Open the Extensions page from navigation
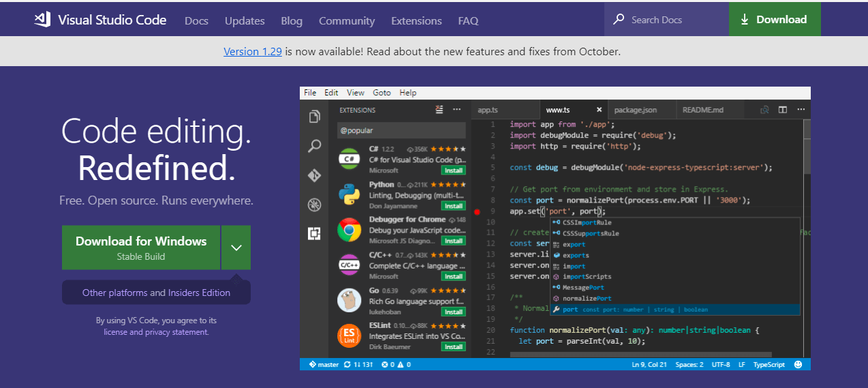The width and height of the screenshot is (868, 388). [x=416, y=20]
